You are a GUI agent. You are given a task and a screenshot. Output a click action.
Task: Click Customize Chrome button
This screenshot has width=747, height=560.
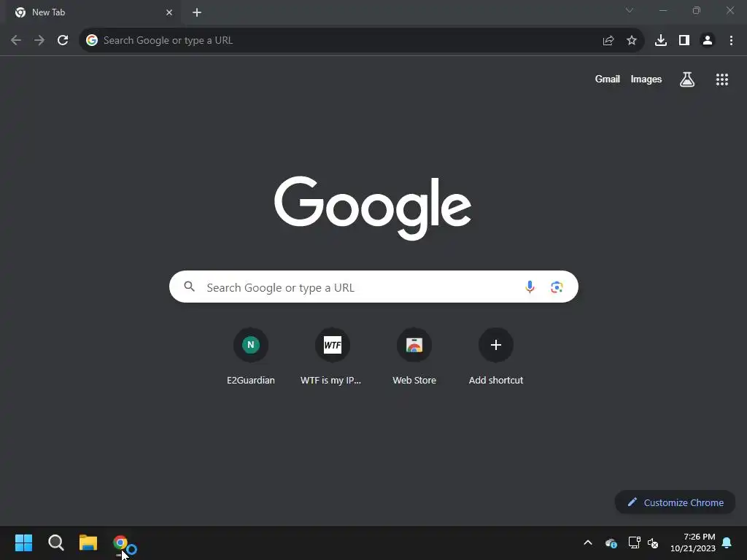point(675,502)
